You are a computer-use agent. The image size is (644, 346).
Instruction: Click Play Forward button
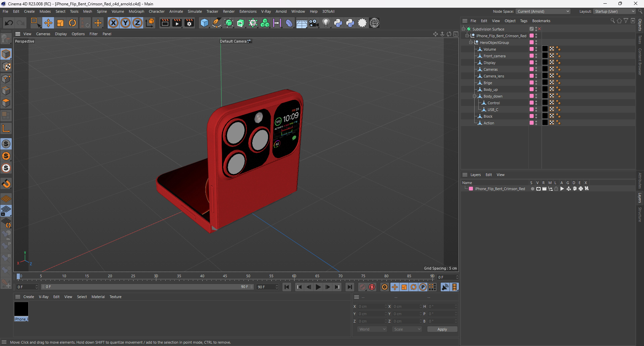point(318,287)
